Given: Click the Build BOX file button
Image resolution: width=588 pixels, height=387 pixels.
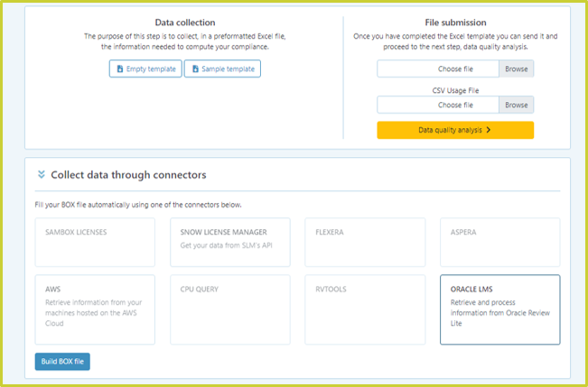Looking at the screenshot, I should 62,362.
